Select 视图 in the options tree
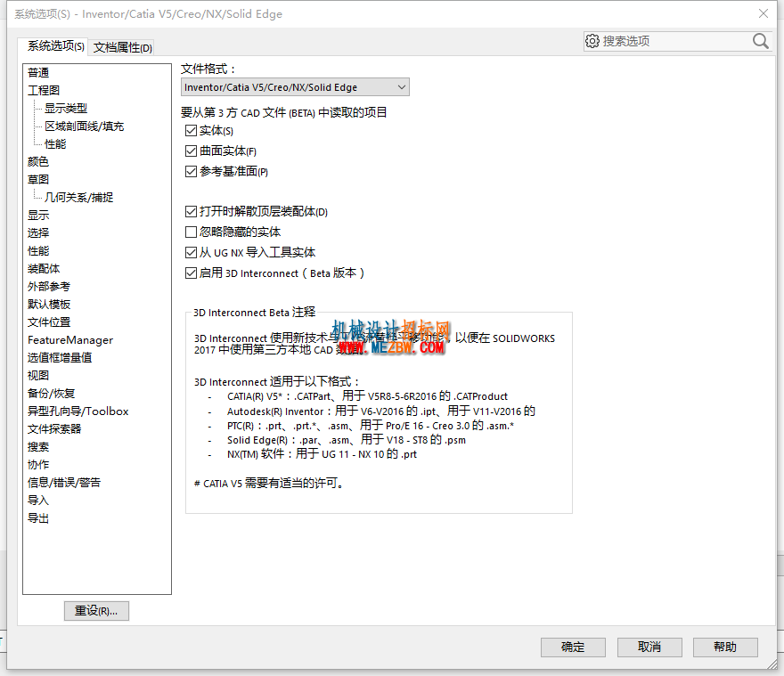 (x=38, y=376)
